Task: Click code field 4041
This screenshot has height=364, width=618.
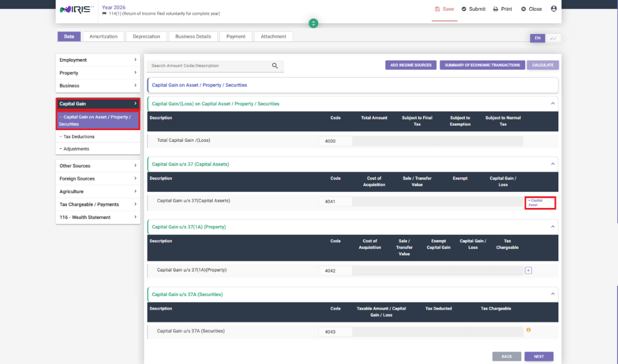Action: [x=335, y=202]
